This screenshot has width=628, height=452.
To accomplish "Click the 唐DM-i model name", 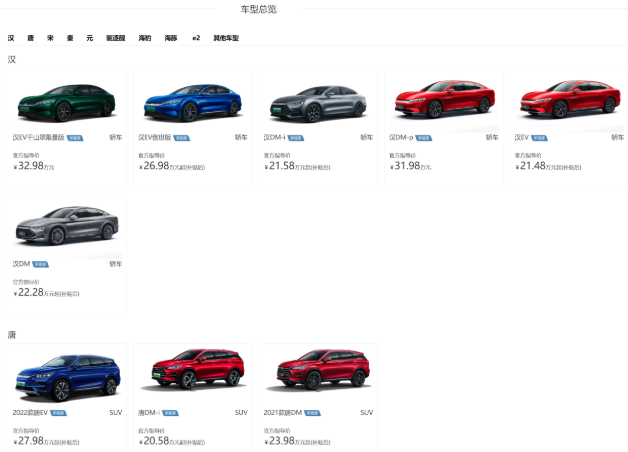I will [x=149, y=412].
